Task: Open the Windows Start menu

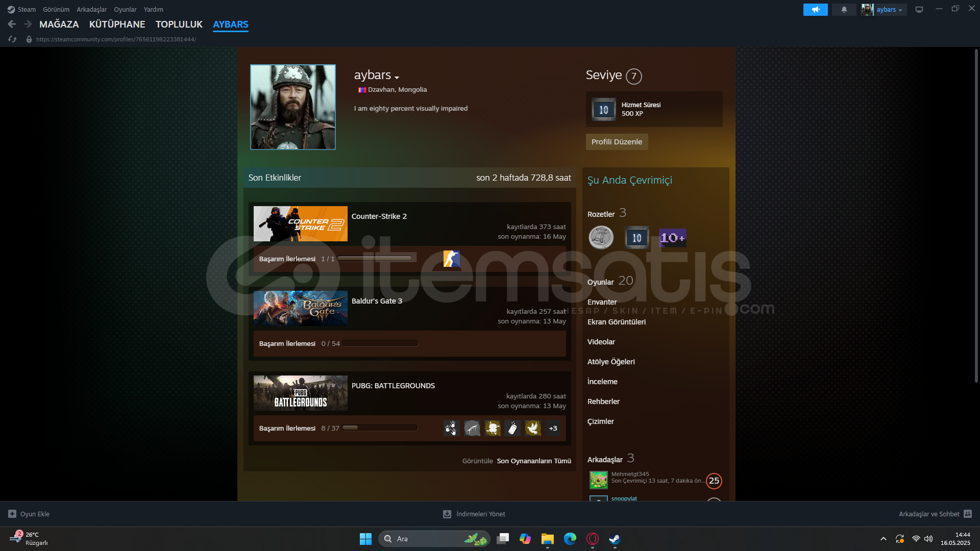Action: 365,539
